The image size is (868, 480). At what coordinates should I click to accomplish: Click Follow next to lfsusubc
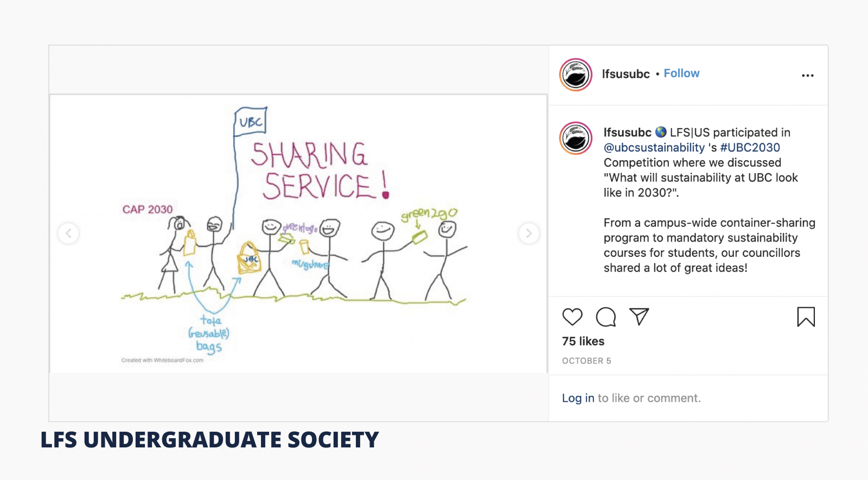(x=681, y=73)
